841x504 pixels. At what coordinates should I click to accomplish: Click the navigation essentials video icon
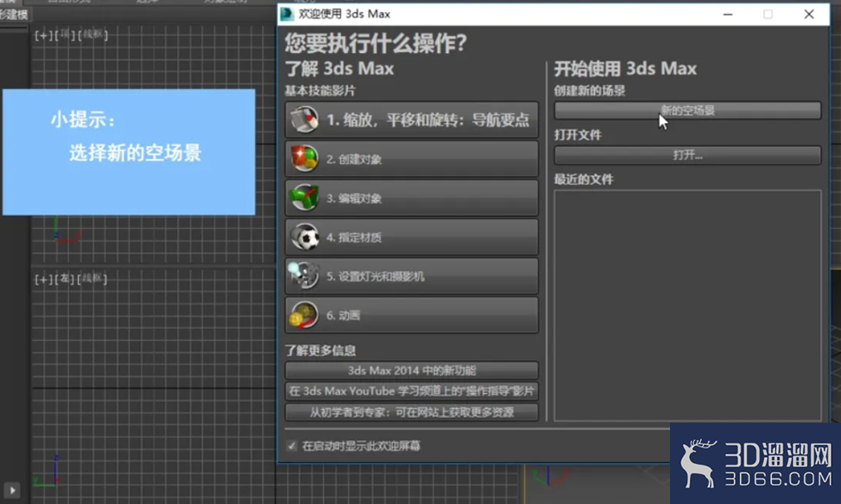coord(304,120)
